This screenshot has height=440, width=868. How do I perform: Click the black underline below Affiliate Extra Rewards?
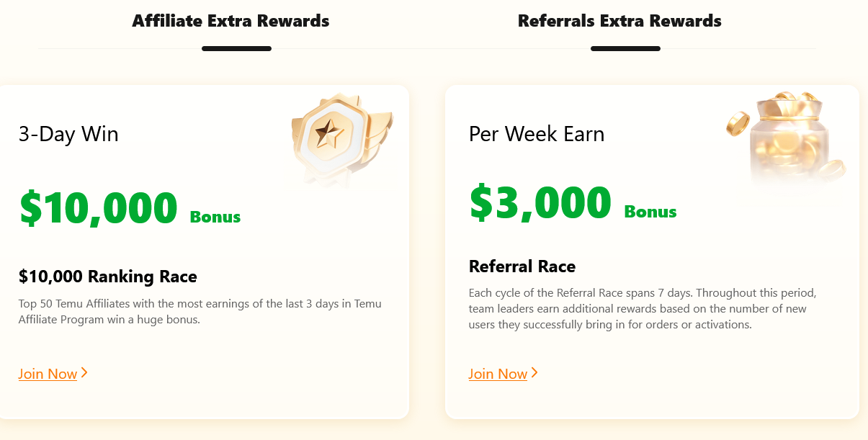tap(236, 48)
